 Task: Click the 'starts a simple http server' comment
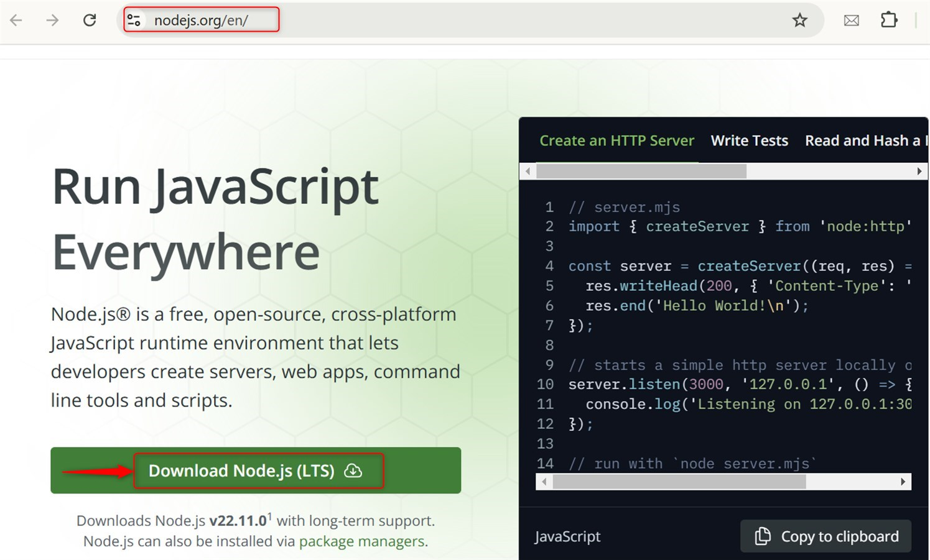click(740, 365)
